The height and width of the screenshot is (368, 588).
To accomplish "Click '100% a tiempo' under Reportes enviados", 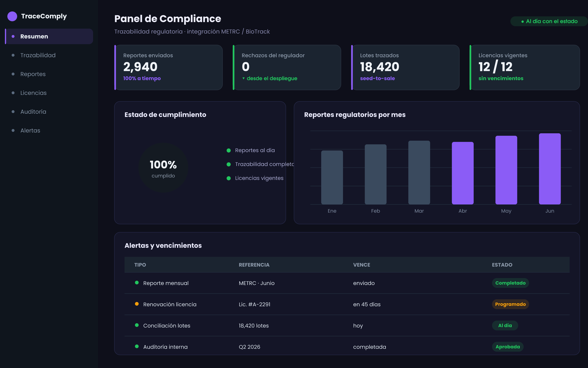I will [x=142, y=78].
